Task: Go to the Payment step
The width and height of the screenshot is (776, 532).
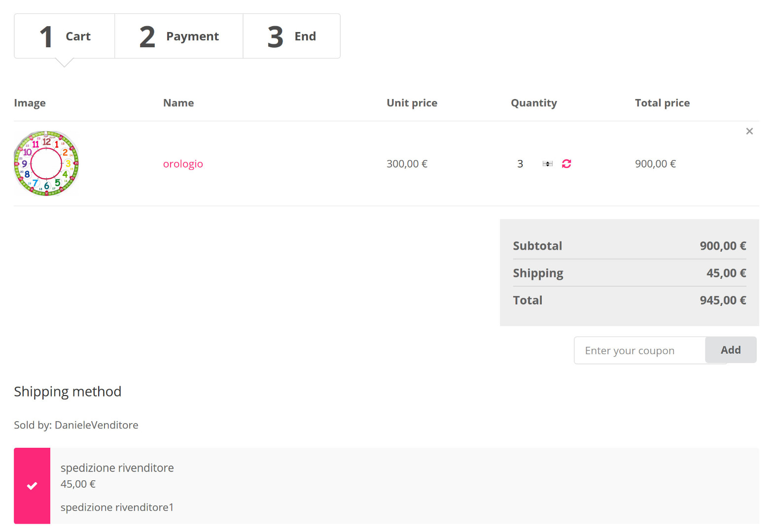Action: [x=179, y=36]
